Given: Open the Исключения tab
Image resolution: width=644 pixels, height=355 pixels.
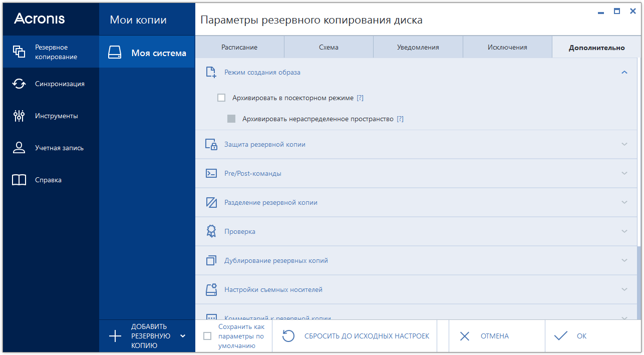Looking at the screenshot, I should pos(507,47).
